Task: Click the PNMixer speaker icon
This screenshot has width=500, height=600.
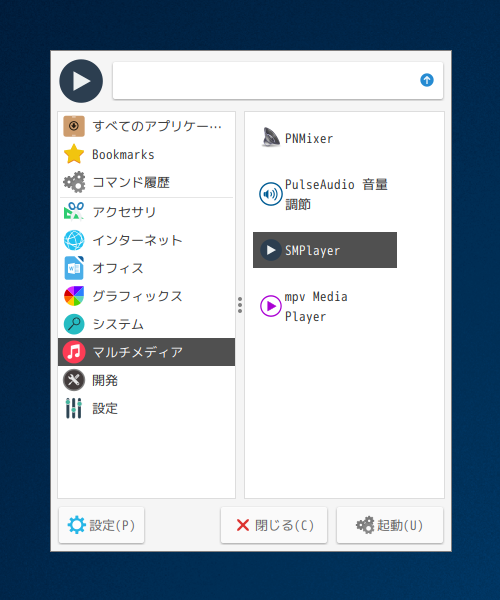Action: pos(270,138)
